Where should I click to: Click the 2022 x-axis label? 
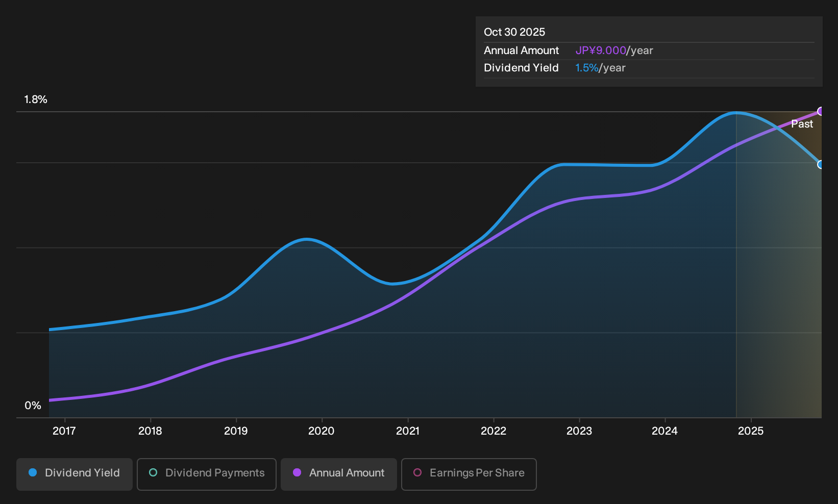494,431
